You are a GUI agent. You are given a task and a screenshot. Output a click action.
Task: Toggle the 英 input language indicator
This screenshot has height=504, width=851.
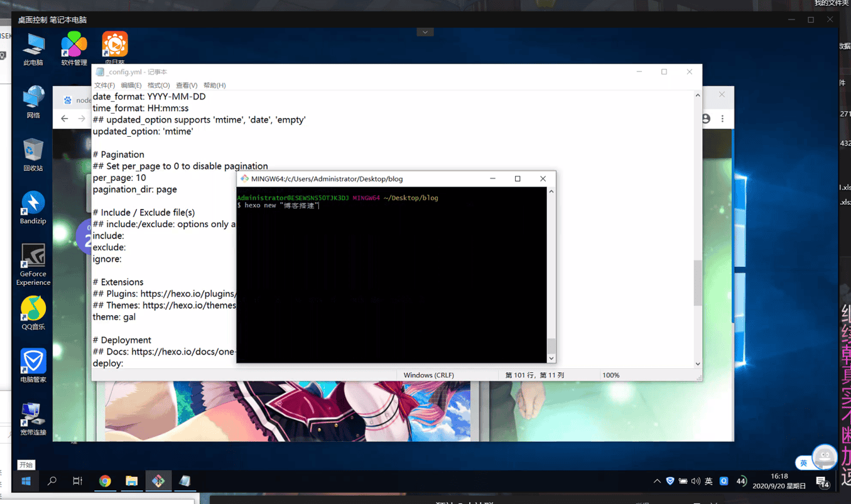(x=708, y=481)
